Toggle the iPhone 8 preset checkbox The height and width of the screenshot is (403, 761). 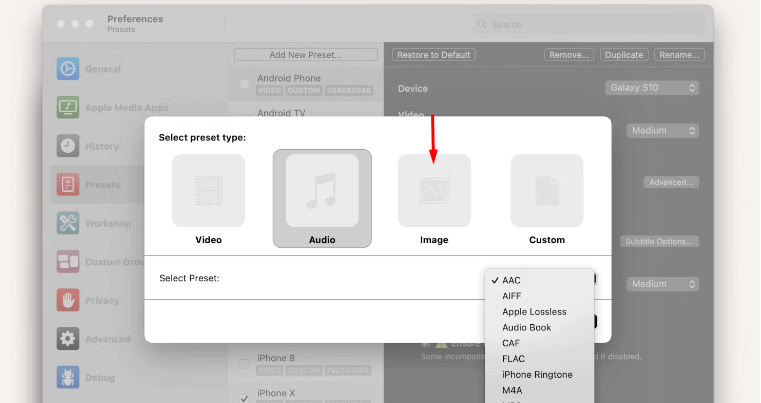pyautogui.click(x=245, y=364)
